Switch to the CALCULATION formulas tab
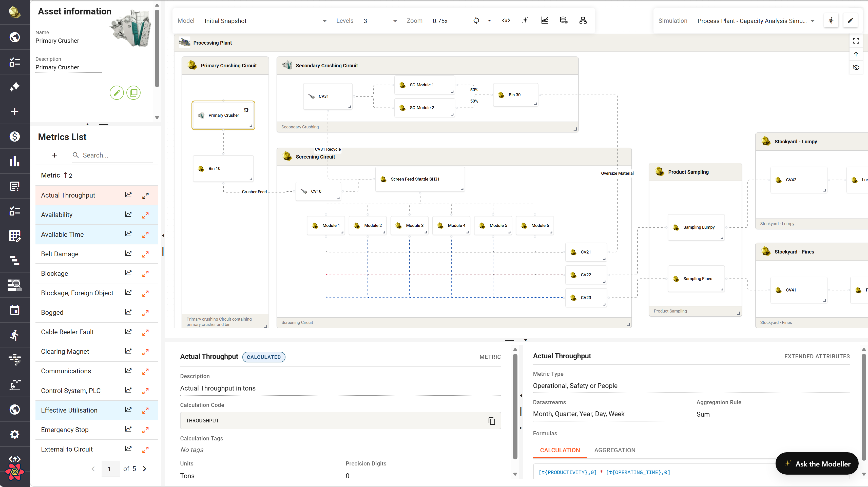 pyautogui.click(x=560, y=450)
